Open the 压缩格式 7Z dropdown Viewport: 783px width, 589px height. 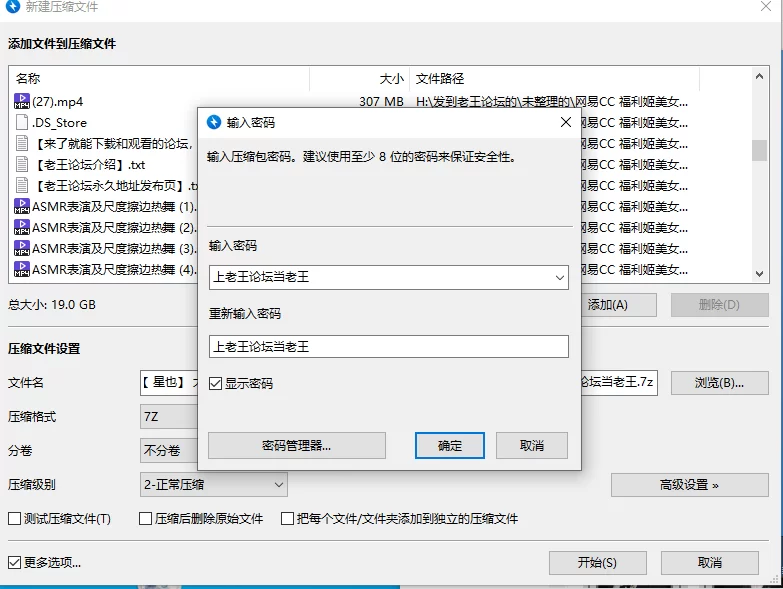[x=169, y=417]
